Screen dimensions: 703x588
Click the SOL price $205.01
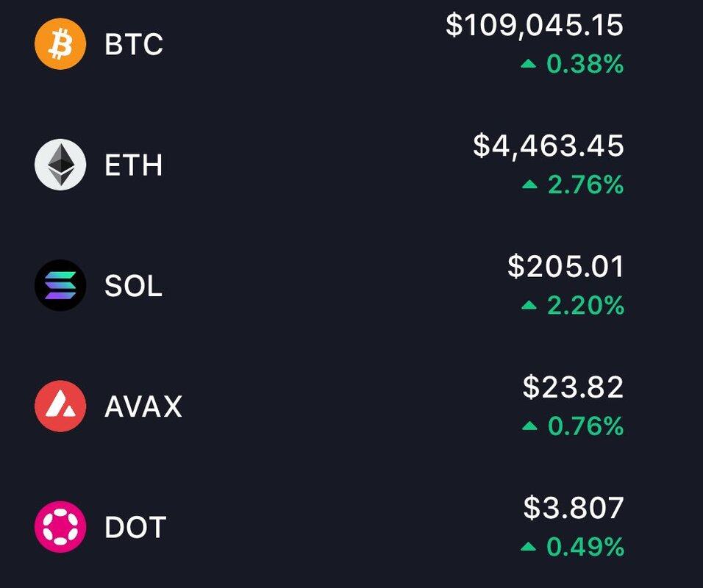[565, 267]
